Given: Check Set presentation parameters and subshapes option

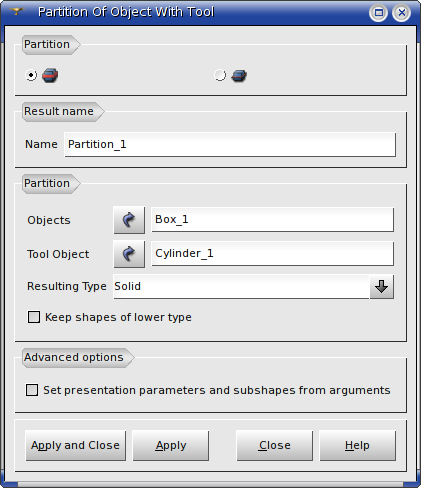Looking at the screenshot, I should [x=32, y=390].
